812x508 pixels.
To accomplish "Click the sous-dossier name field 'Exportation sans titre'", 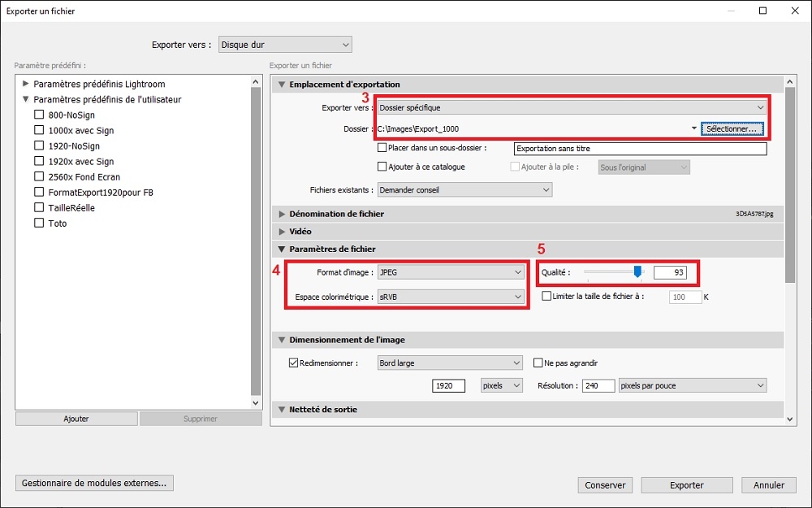I will tap(640, 149).
